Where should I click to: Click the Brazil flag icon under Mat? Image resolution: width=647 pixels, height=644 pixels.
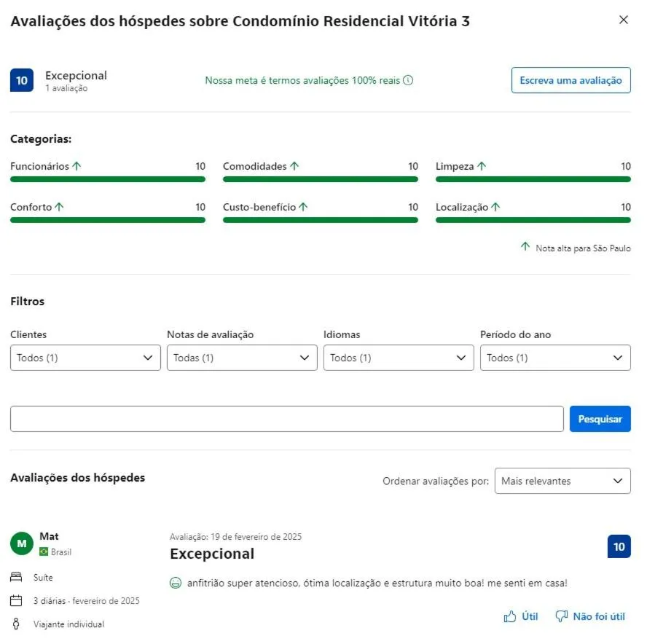44,552
